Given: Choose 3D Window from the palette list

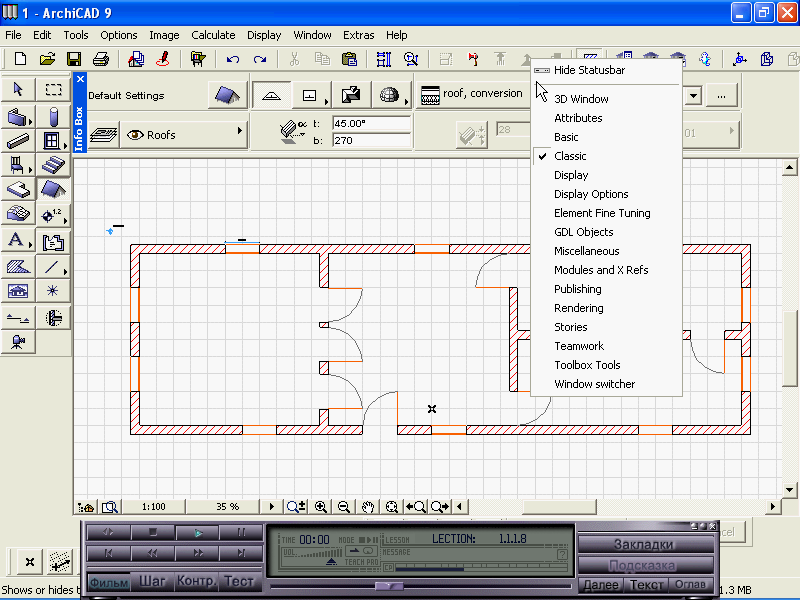Looking at the screenshot, I should click(581, 99).
